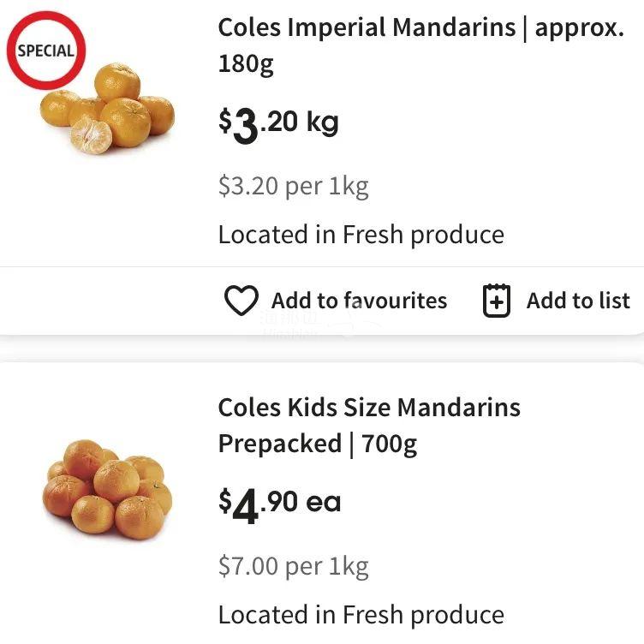This screenshot has height=644, width=644.
Task: Click the '180g' weight text
Action: (246, 65)
